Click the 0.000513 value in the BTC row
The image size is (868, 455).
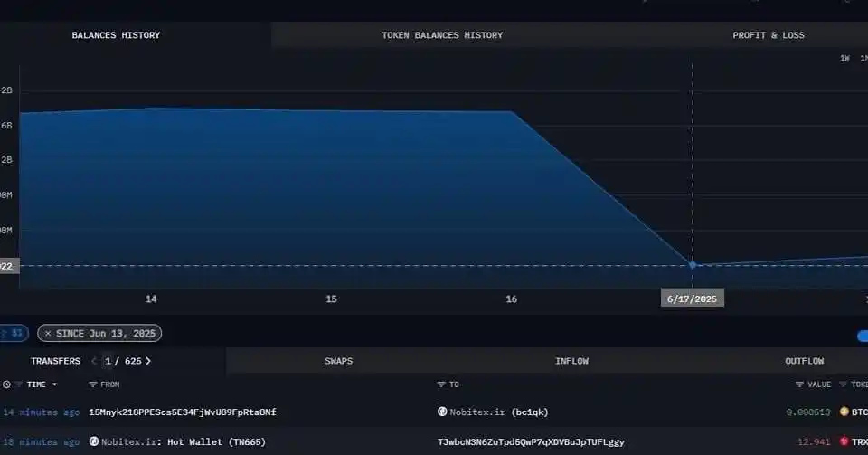808,412
